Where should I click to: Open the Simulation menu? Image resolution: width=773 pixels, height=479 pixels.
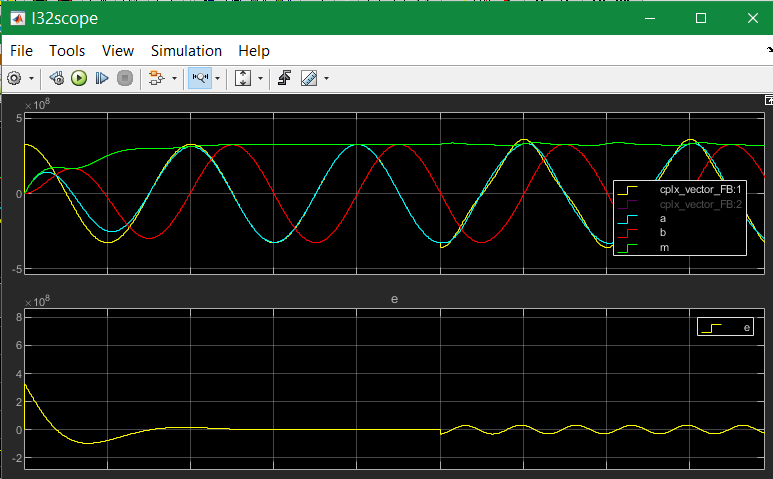click(x=186, y=51)
